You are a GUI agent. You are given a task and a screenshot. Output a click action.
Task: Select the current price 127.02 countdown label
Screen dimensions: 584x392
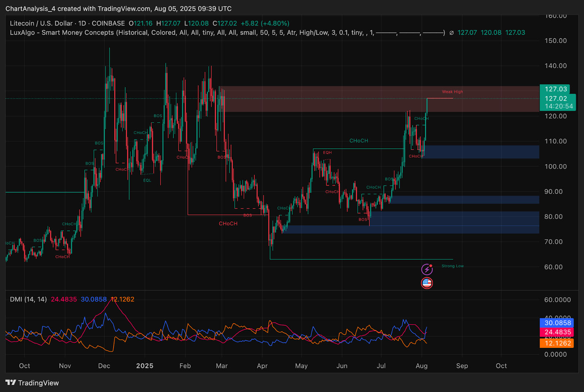point(558,102)
